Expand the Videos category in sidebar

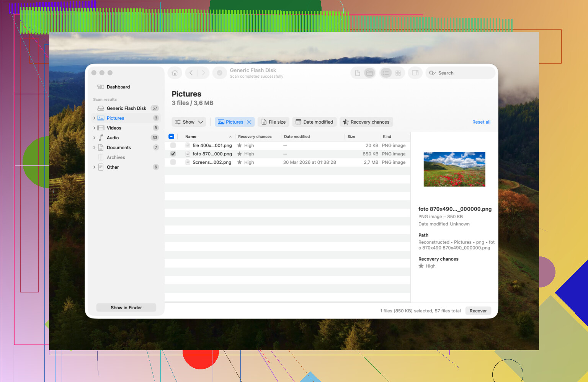(x=94, y=128)
